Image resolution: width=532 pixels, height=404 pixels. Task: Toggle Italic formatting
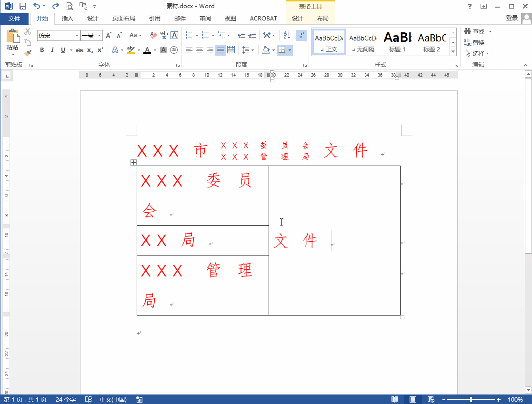52,50
